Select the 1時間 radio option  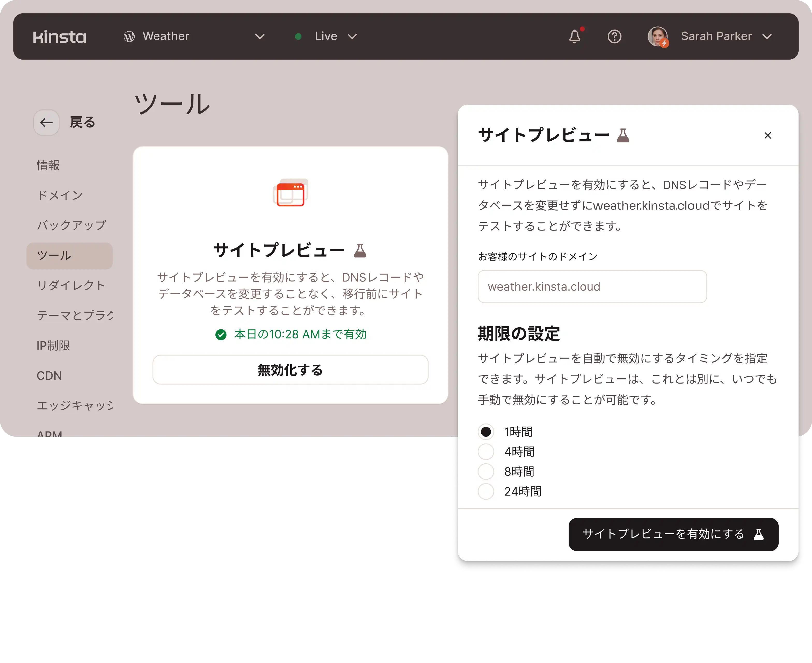click(486, 431)
